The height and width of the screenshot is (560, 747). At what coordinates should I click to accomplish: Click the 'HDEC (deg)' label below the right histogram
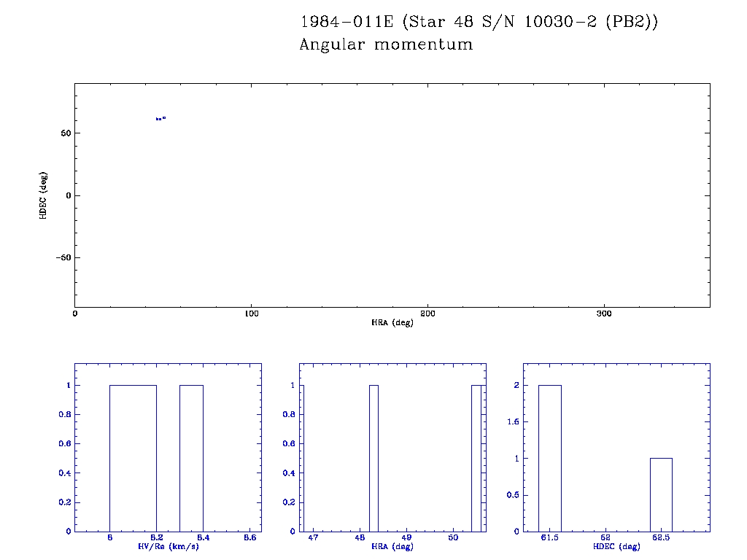click(616, 547)
